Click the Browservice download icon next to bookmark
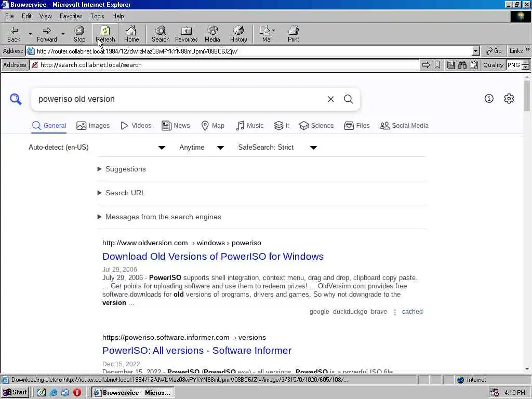532x399 pixels. click(x=450, y=65)
